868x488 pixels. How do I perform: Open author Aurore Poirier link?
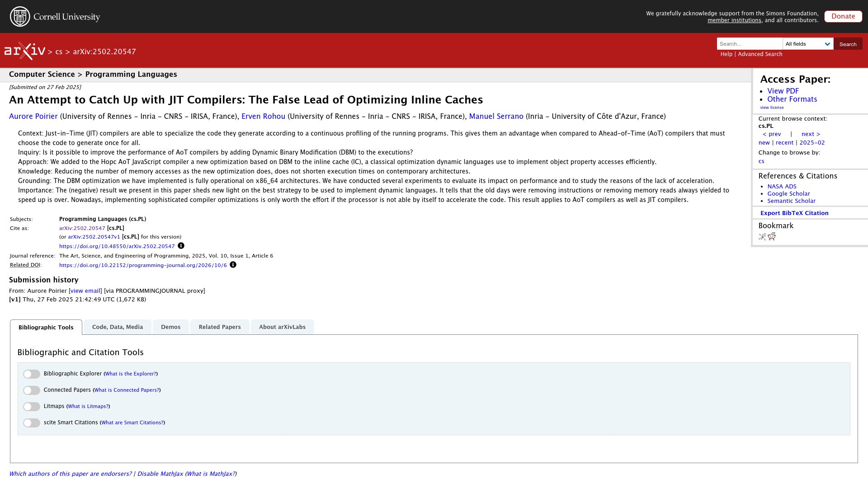(x=33, y=117)
